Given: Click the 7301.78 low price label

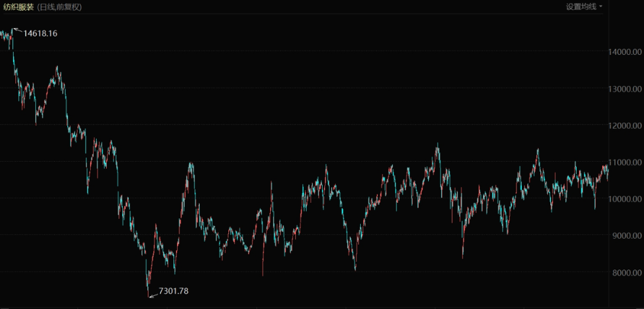Looking at the screenshot, I should pyautogui.click(x=173, y=291).
